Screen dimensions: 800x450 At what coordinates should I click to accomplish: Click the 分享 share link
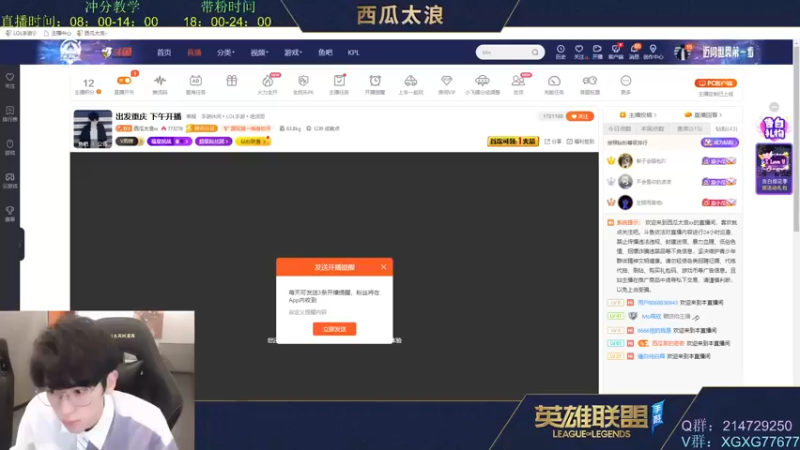click(554, 141)
